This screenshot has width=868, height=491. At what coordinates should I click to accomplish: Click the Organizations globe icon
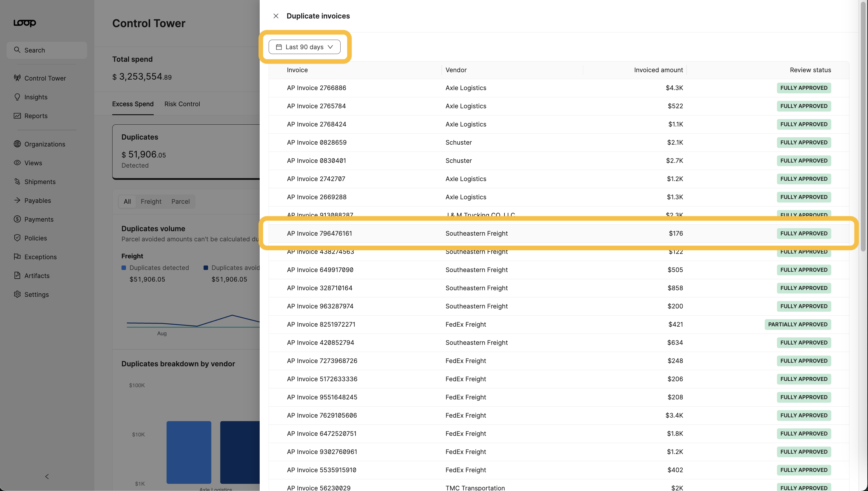[x=17, y=144]
